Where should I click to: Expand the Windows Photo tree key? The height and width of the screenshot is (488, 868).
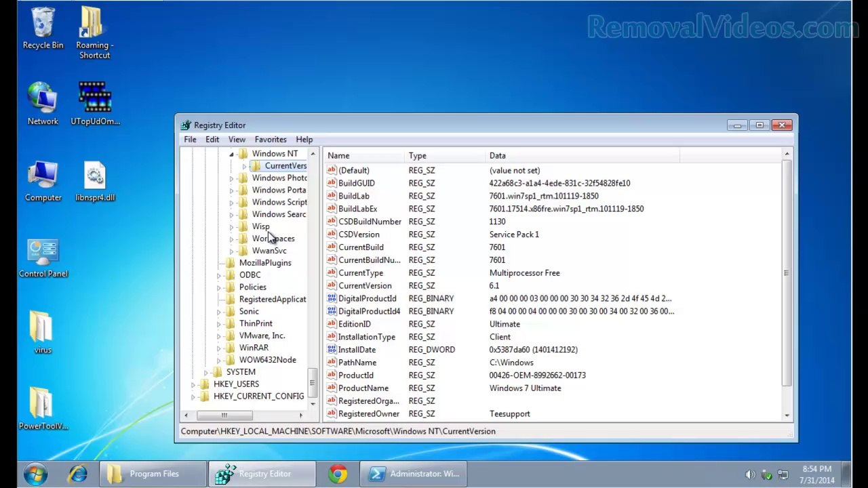(x=231, y=178)
